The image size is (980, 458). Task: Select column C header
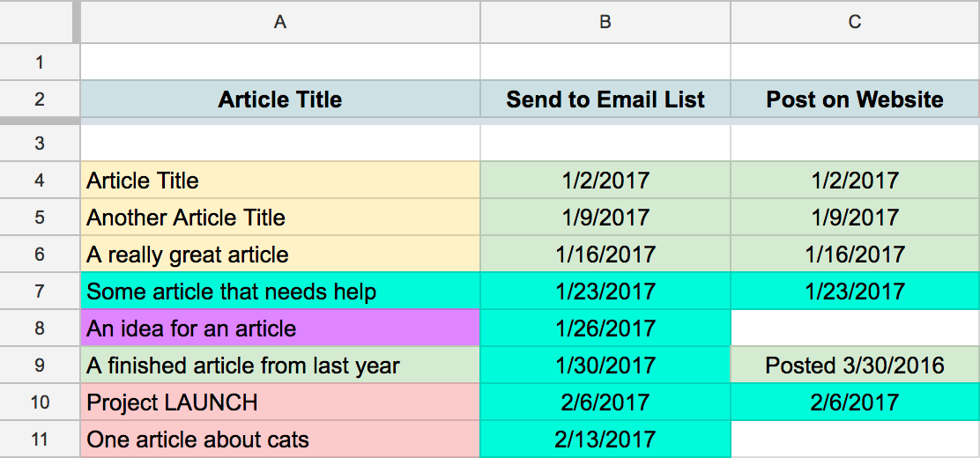coord(855,22)
